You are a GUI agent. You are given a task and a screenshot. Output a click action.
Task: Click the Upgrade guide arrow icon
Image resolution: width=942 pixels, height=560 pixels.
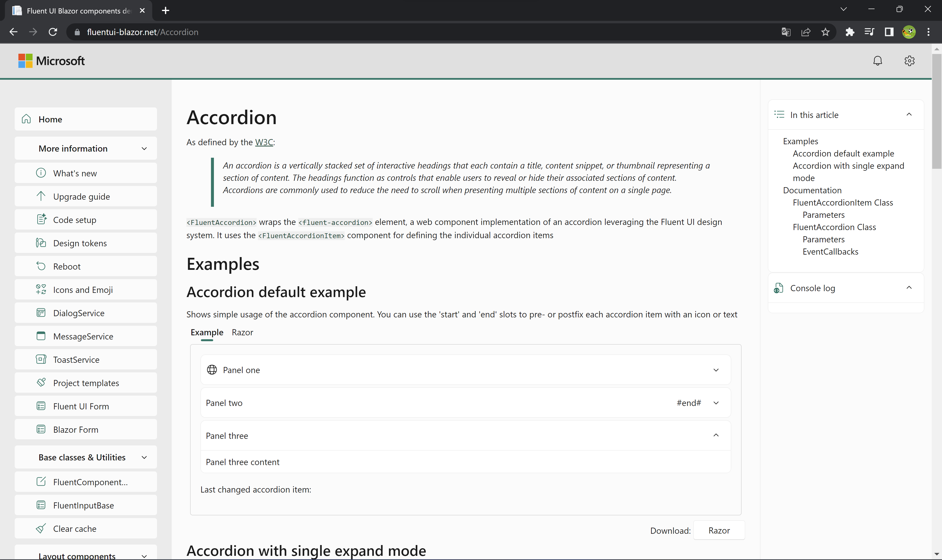[41, 196]
